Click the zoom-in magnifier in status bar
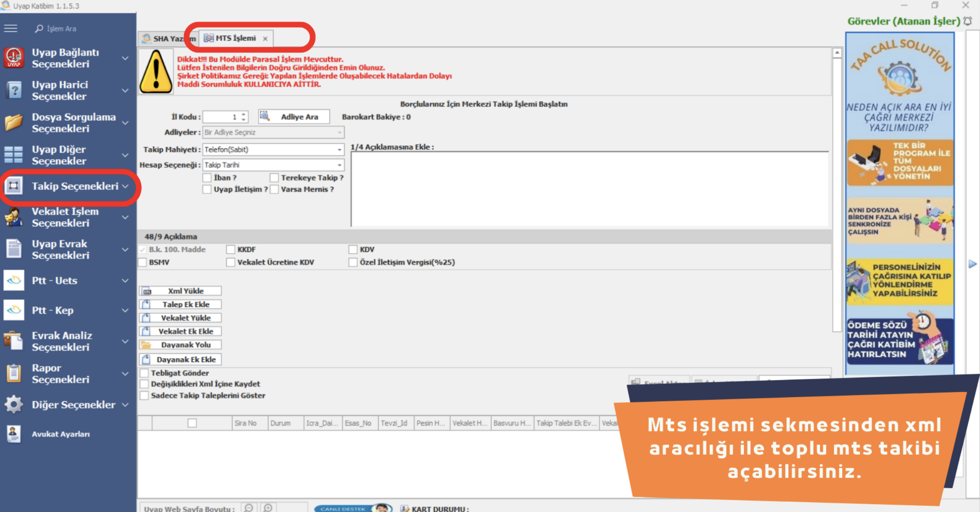 point(268,508)
